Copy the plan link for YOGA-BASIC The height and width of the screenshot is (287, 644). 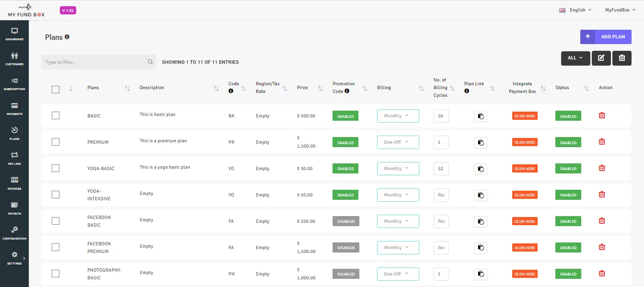[481, 169]
